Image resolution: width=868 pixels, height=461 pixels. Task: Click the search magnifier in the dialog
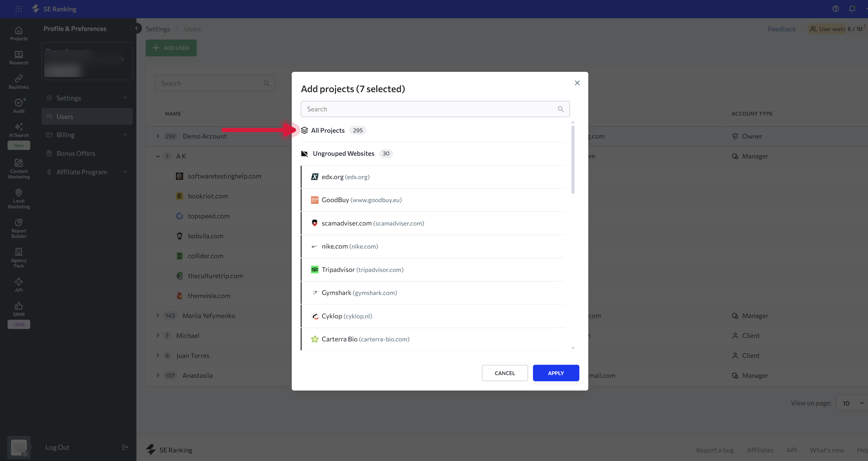click(561, 109)
